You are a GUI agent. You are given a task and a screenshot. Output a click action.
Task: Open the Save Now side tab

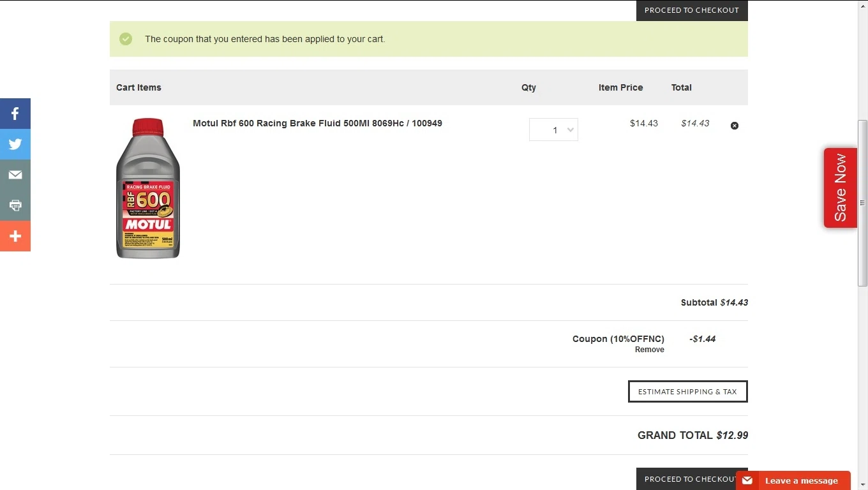840,188
